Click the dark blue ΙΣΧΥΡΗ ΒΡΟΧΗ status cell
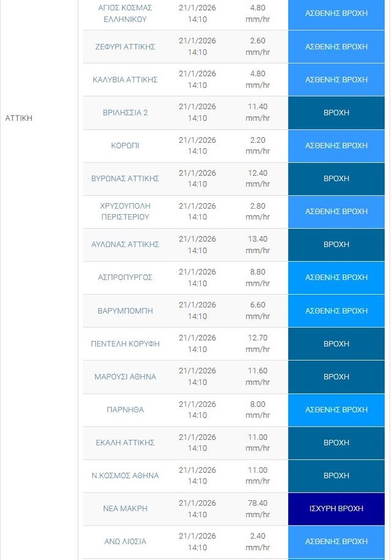The height and width of the screenshot is (560, 392). pyautogui.click(x=336, y=508)
